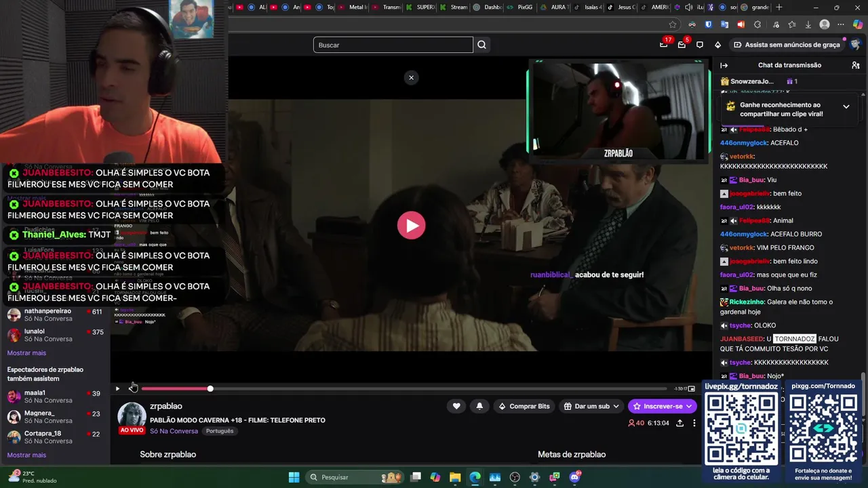Open the Task View taskbar icon

coord(416,477)
